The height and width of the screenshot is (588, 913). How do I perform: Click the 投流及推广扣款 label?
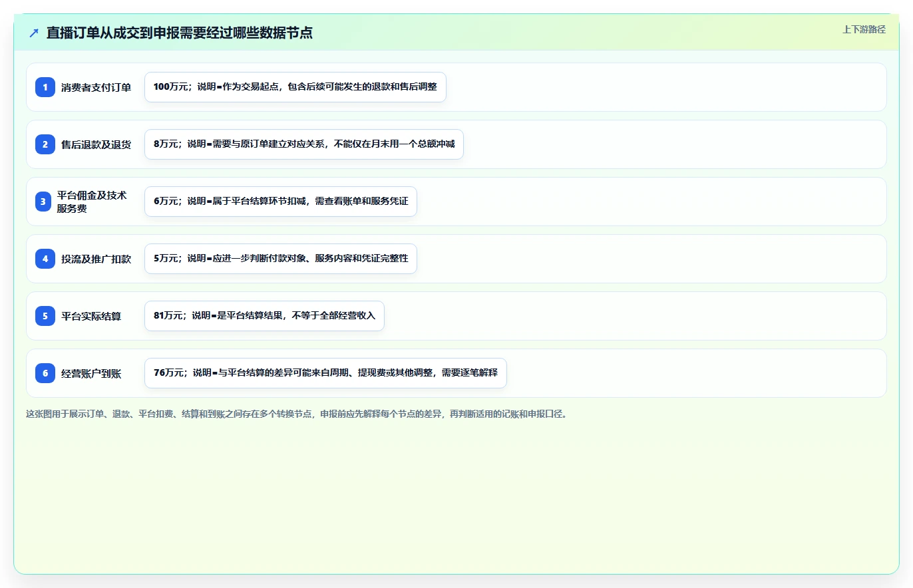(x=96, y=259)
